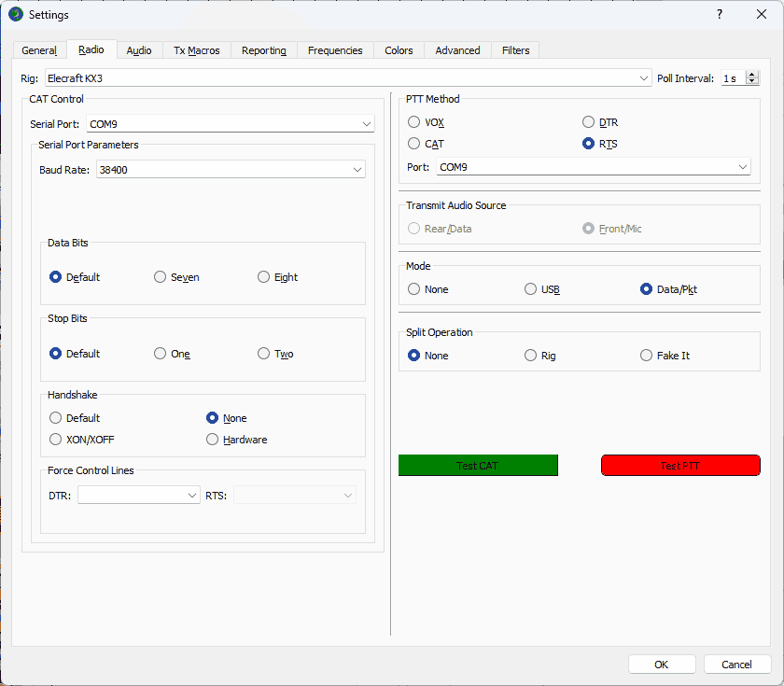The image size is (784, 686).
Task: Increase the Poll Interval with up arrow
Action: point(752,75)
